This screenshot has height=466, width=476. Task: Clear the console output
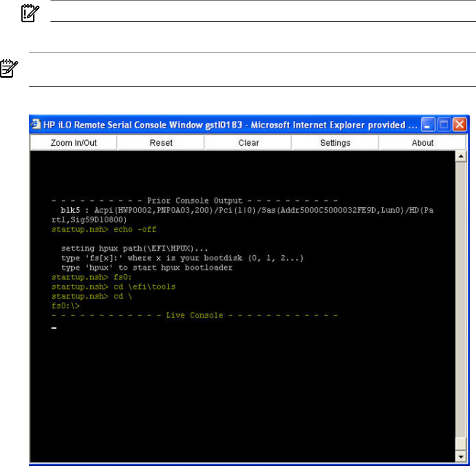pos(248,143)
